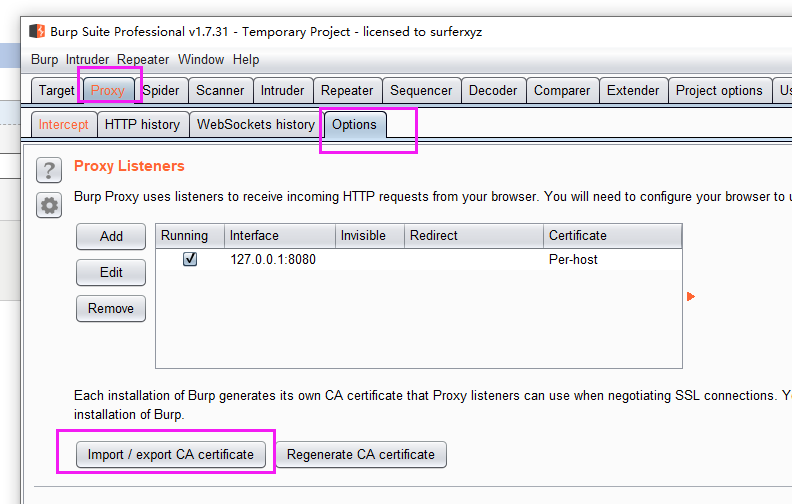The height and width of the screenshot is (504, 792).
Task: Open the Intercept sub-tab
Action: click(64, 124)
